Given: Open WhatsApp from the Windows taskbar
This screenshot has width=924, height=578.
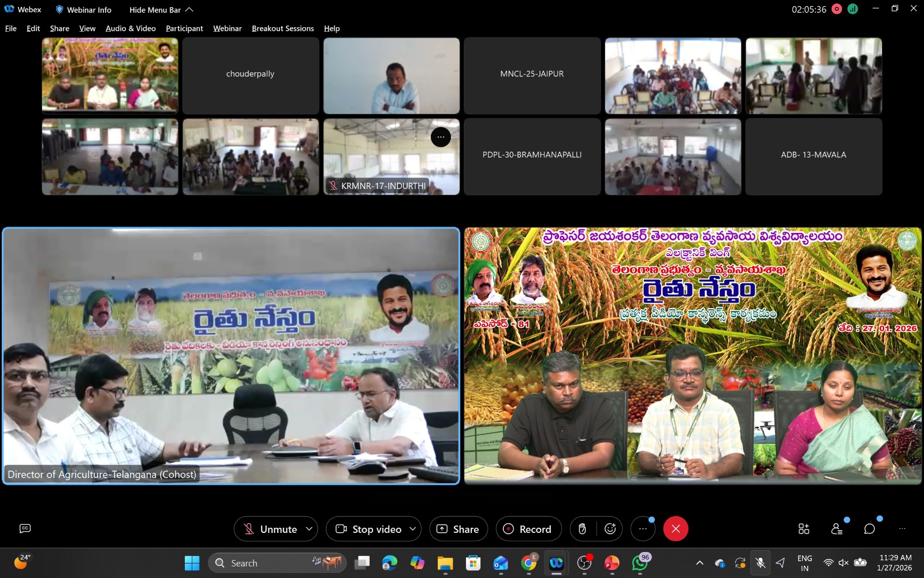Looking at the screenshot, I should (x=639, y=562).
